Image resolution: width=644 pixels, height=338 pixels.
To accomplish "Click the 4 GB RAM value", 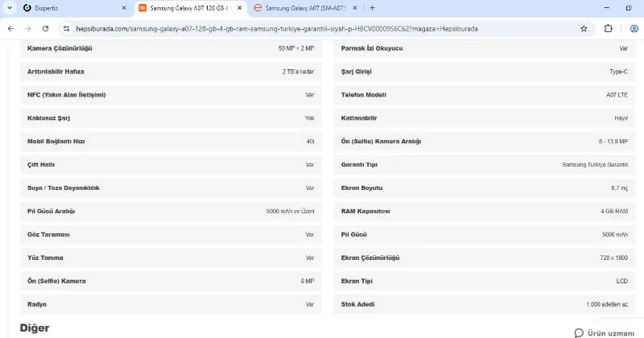I will pyautogui.click(x=614, y=211).
